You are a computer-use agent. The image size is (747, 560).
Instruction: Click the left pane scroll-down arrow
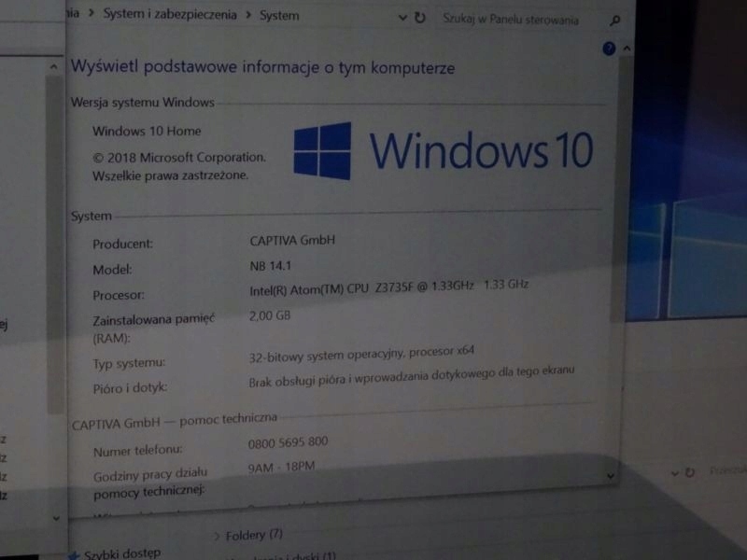click(x=56, y=518)
